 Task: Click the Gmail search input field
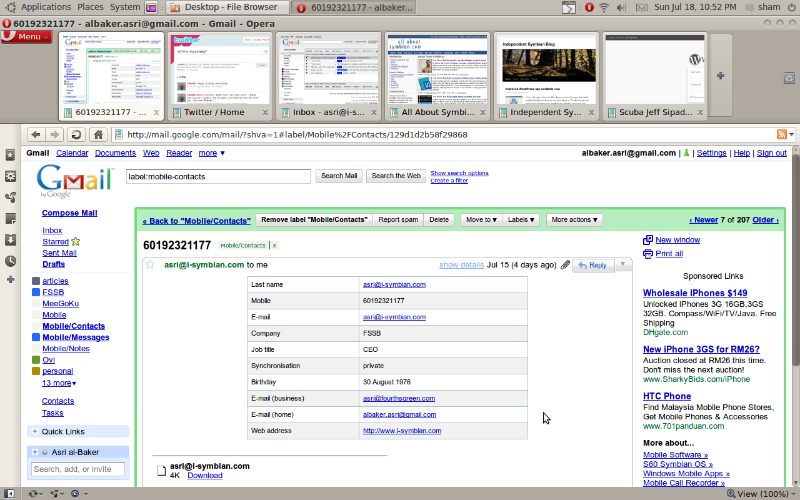[x=218, y=177]
